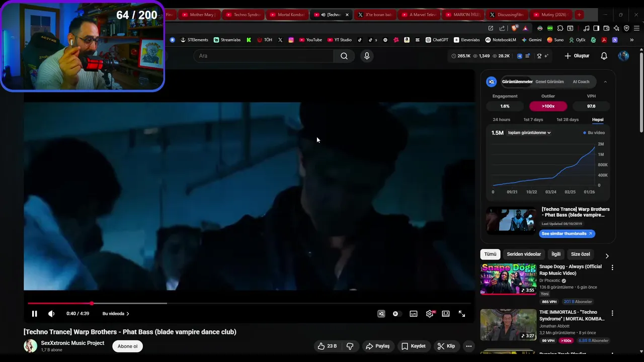Open the YT Studio bookmark
Image resolution: width=644 pixels, height=362 pixels.
[x=339, y=40]
